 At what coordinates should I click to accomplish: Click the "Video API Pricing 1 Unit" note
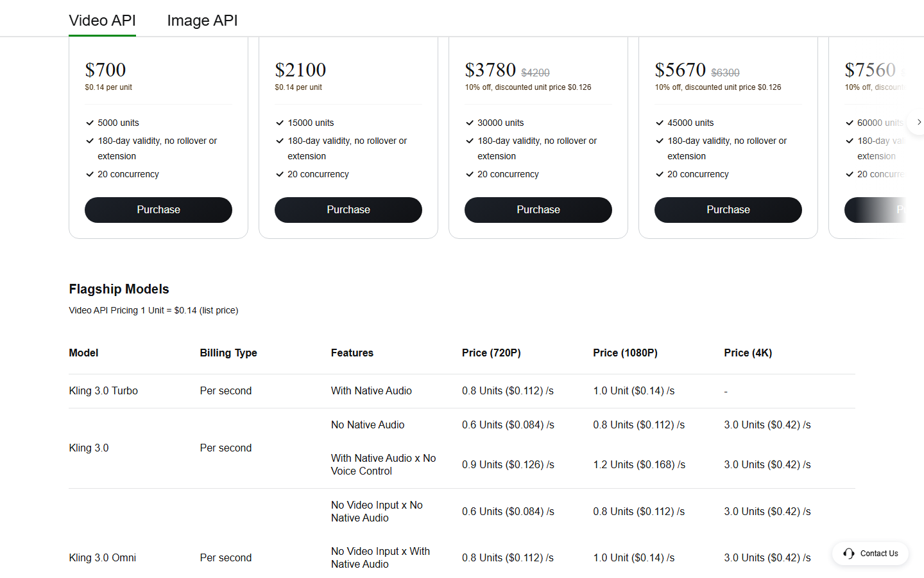153,310
